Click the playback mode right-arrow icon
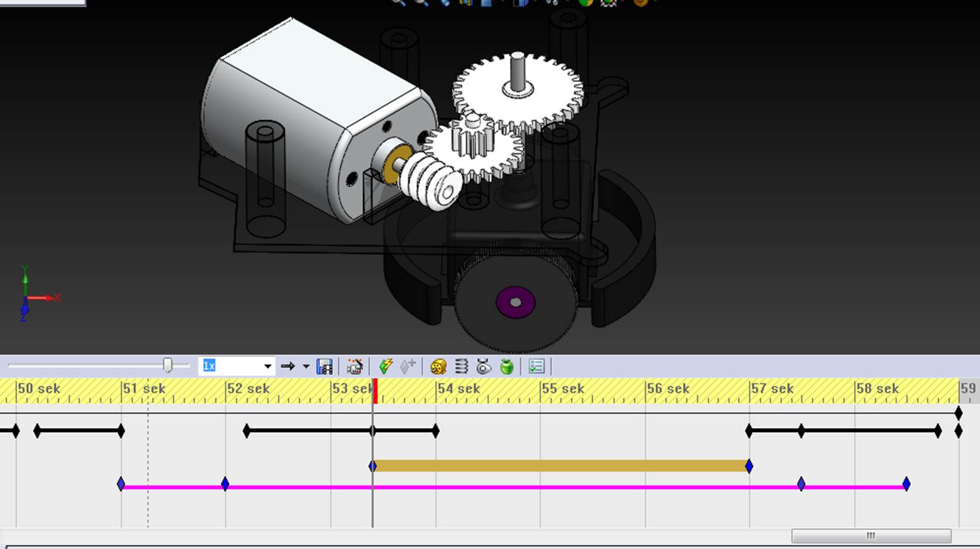980x549 pixels. tap(288, 366)
